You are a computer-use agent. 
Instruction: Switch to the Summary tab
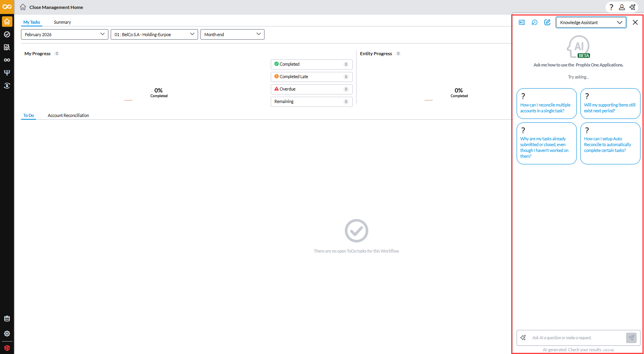(62, 22)
